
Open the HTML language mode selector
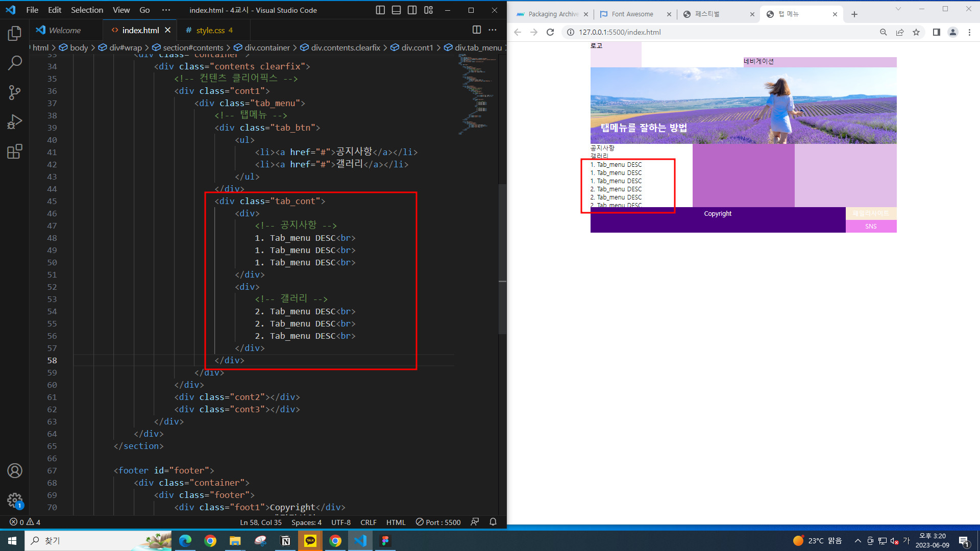coord(396,522)
